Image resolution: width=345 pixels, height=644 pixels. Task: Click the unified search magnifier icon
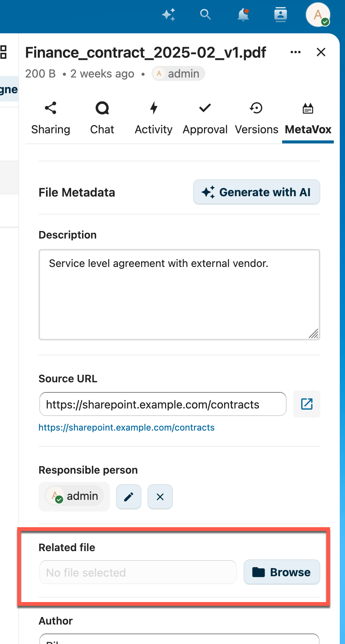(x=205, y=15)
